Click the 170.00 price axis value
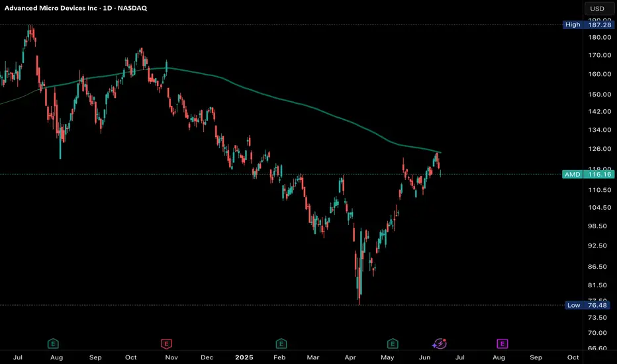 pos(600,55)
